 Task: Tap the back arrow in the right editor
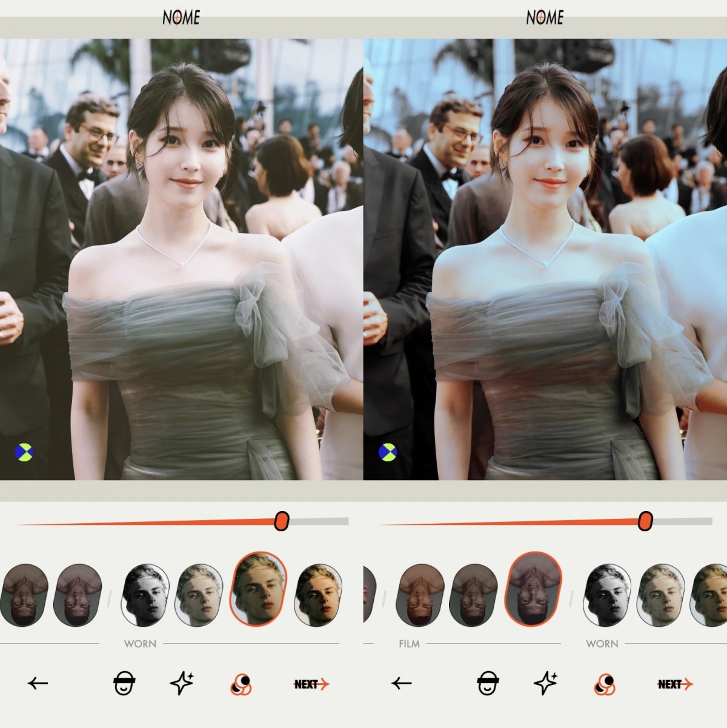[401, 684]
